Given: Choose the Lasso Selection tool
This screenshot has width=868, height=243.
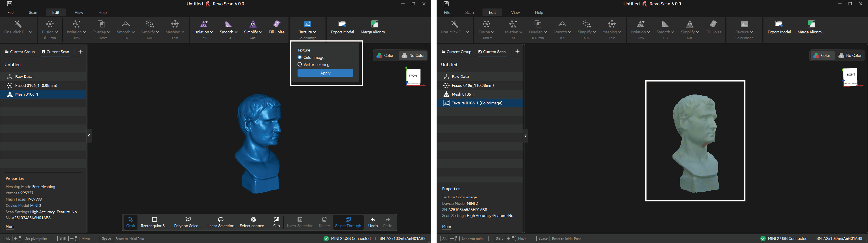Looking at the screenshot, I should click(x=221, y=222).
